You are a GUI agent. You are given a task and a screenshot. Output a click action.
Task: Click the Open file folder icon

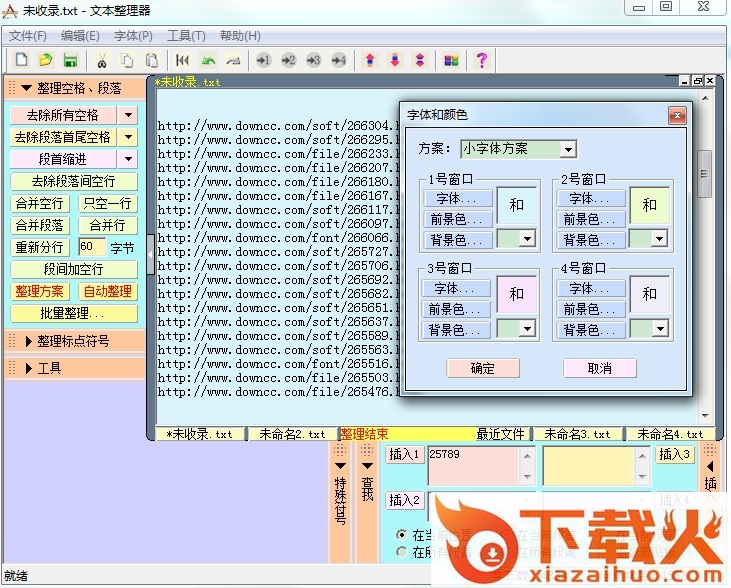tap(45, 61)
